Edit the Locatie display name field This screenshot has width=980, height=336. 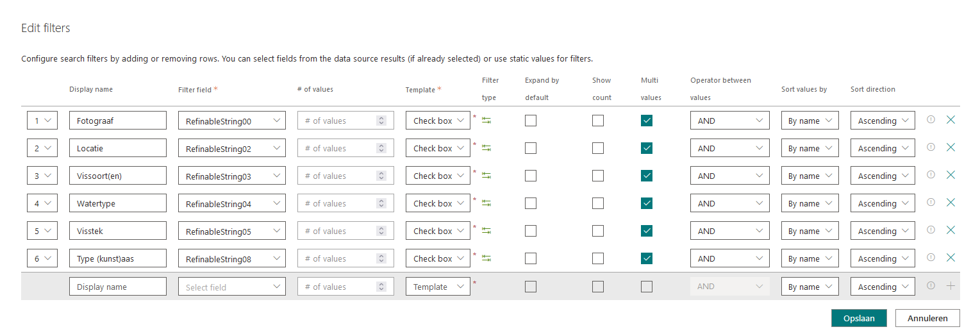(x=118, y=148)
